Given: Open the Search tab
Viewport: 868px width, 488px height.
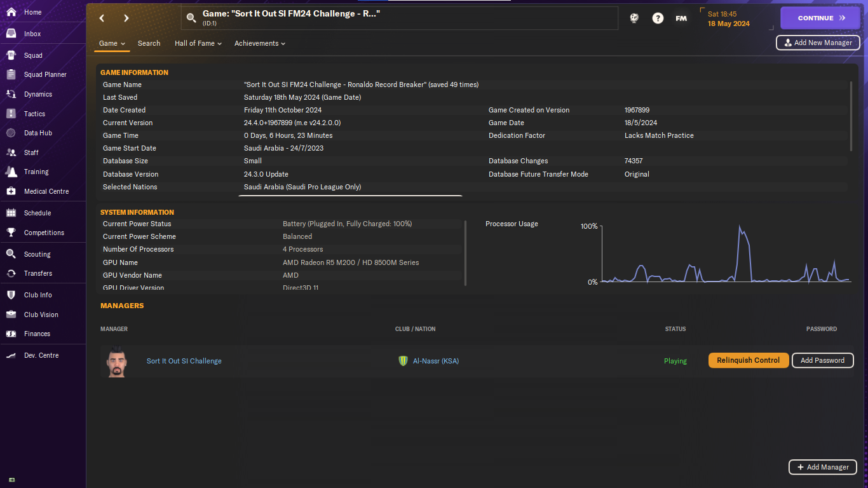Looking at the screenshot, I should pos(149,43).
